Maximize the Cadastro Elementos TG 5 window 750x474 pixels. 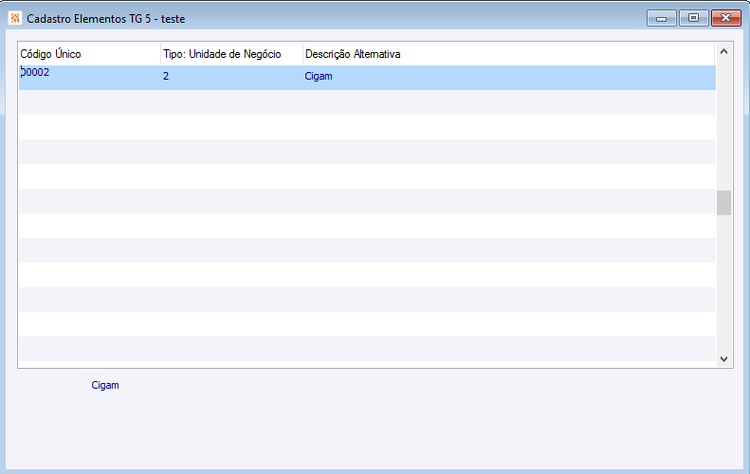[694, 18]
